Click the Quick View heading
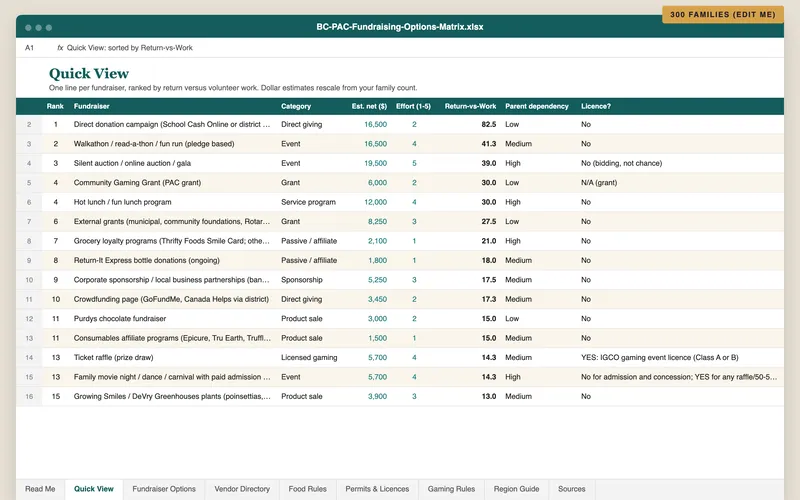 89,73
